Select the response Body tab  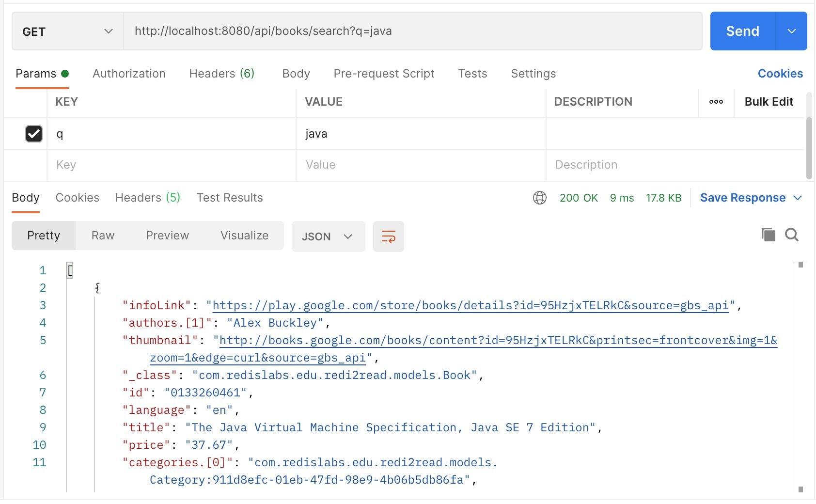26,198
